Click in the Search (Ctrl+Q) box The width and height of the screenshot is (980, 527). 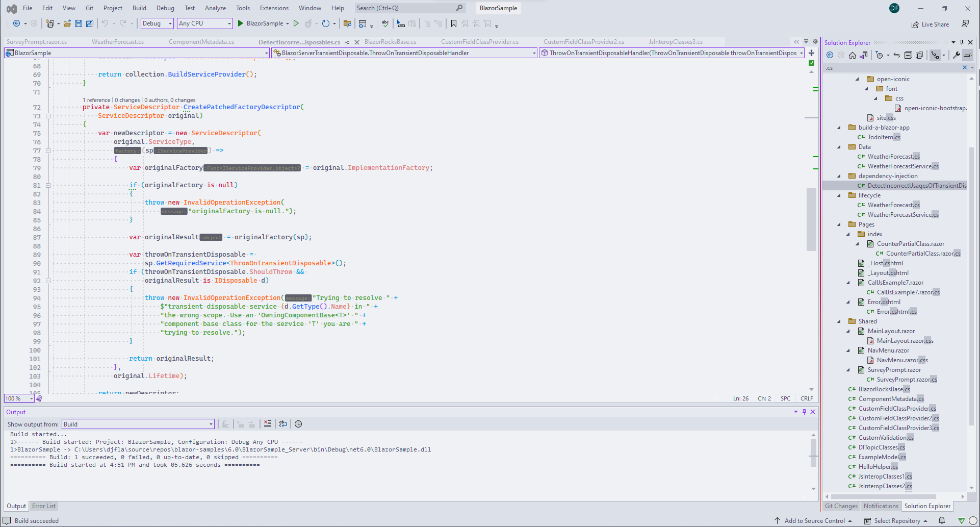point(409,8)
